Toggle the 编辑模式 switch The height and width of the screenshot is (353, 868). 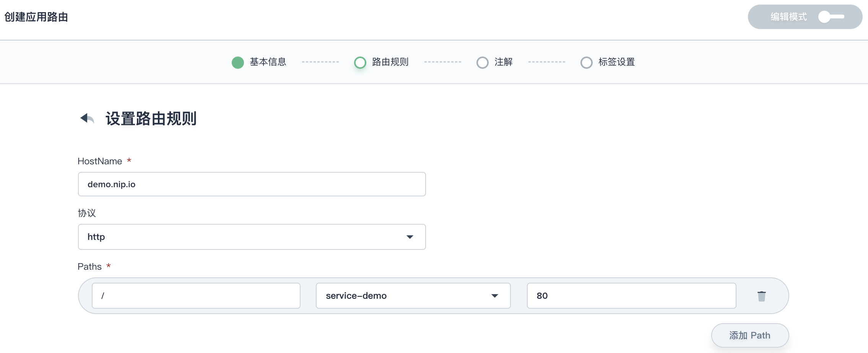(831, 17)
